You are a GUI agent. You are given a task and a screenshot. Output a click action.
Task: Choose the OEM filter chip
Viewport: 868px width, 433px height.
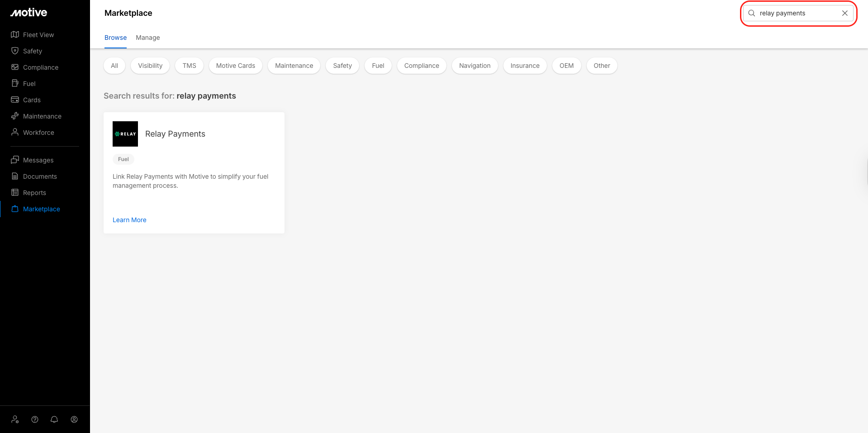567,66
